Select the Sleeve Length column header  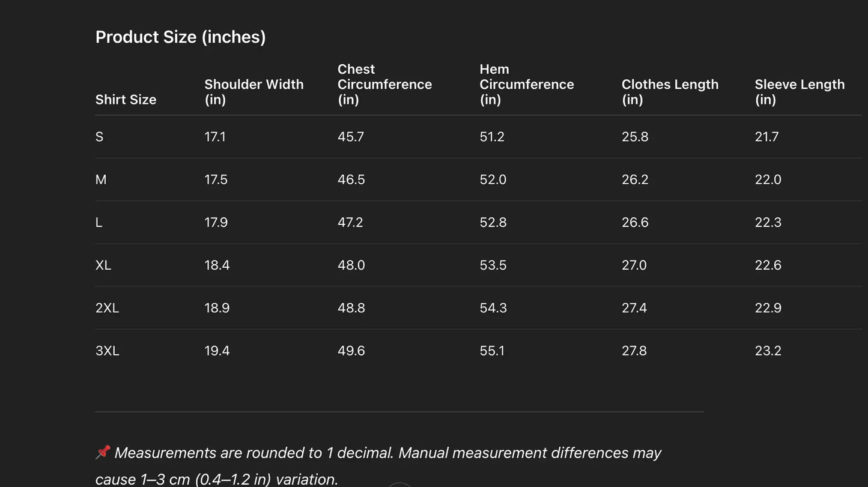click(x=799, y=92)
